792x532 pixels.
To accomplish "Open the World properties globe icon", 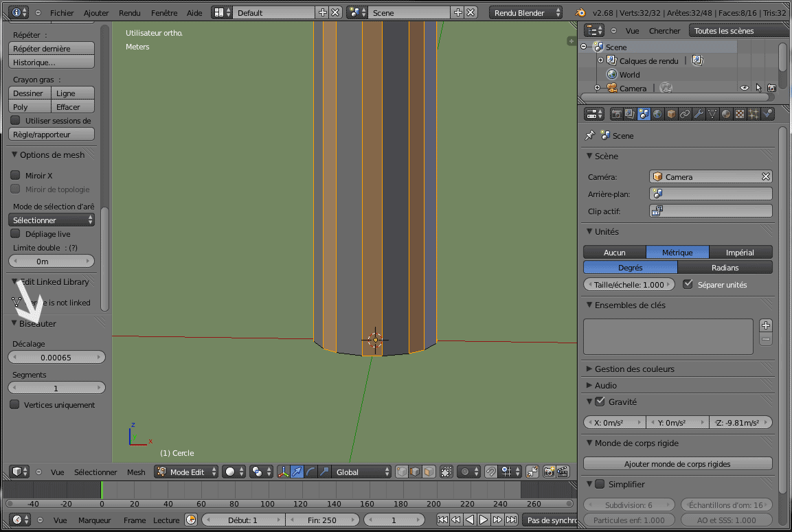I will (x=657, y=114).
